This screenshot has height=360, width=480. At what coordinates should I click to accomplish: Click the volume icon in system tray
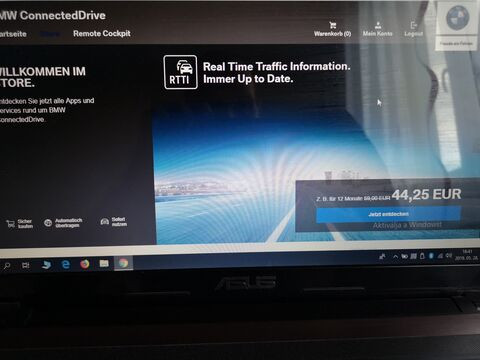coord(449,255)
